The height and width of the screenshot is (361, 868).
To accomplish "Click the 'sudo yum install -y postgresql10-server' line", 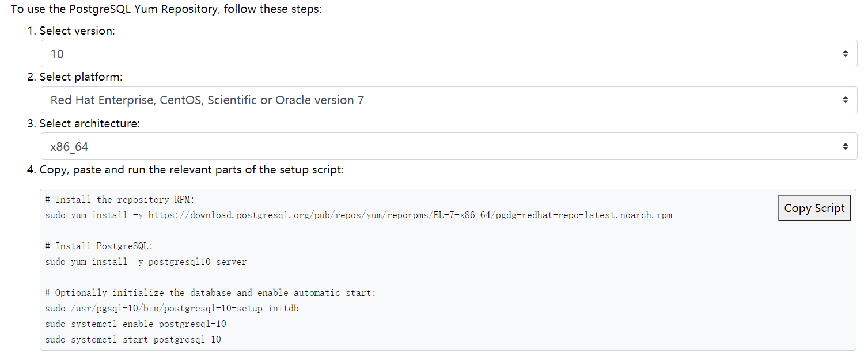I will coord(146,262).
